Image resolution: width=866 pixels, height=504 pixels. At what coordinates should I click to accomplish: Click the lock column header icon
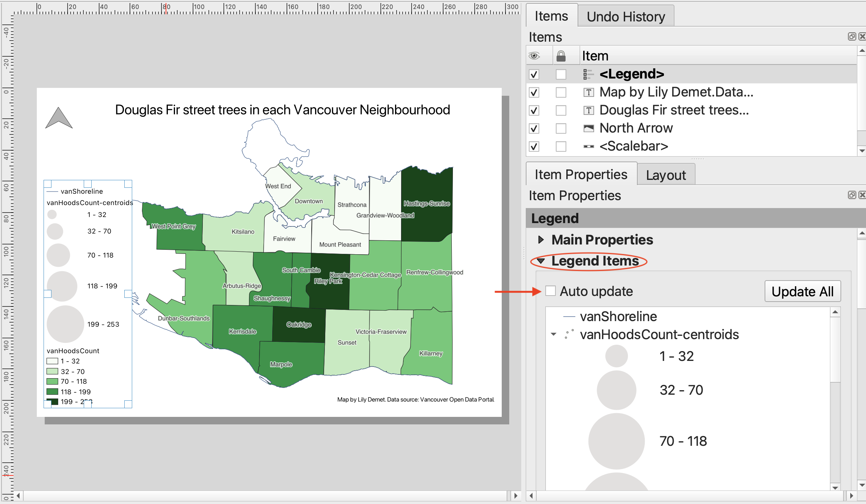click(x=561, y=56)
